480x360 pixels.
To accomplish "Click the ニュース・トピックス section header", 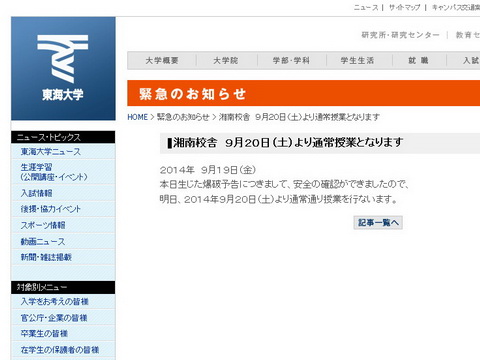I will tap(63, 137).
